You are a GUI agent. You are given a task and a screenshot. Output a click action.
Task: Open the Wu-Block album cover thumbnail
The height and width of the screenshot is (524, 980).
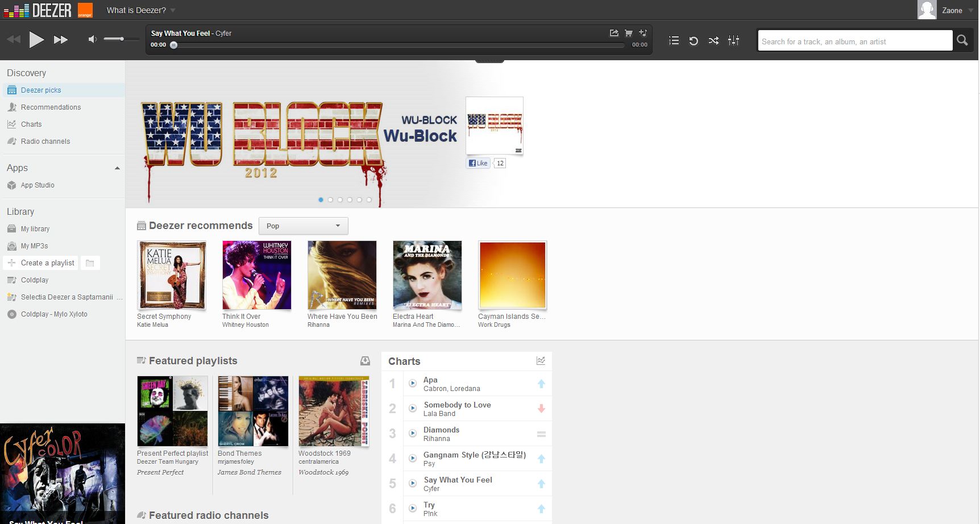click(495, 126)
